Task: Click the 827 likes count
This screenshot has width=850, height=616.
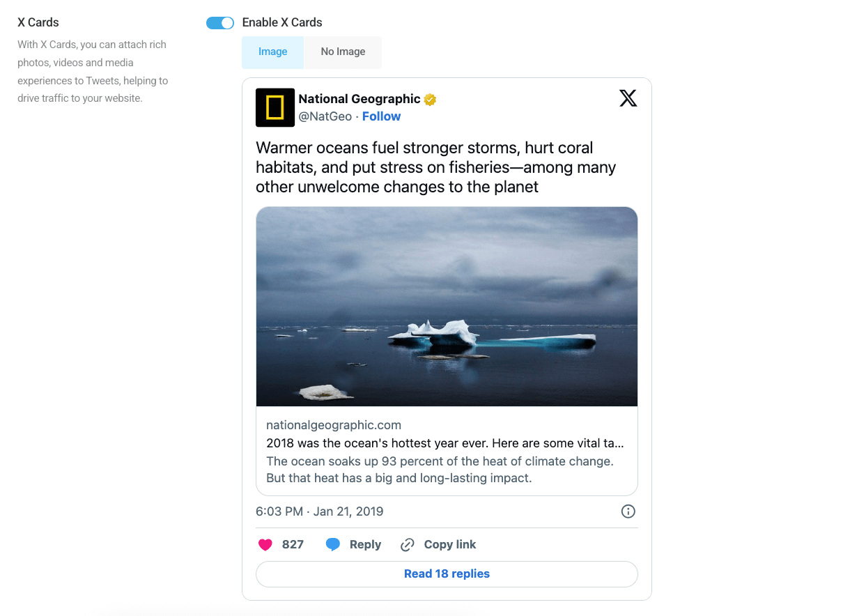Action: point(293,545)
